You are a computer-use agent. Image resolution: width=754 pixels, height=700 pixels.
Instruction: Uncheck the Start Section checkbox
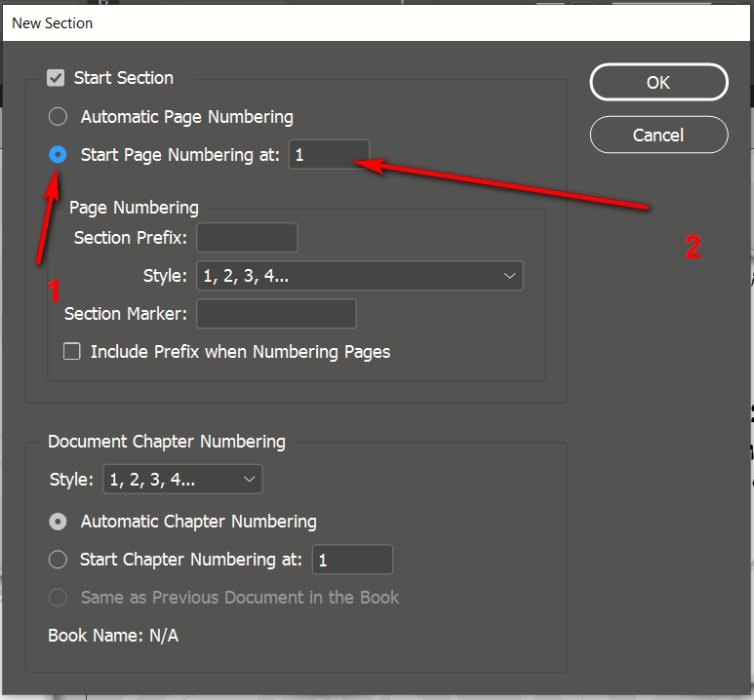coord(56,78)
